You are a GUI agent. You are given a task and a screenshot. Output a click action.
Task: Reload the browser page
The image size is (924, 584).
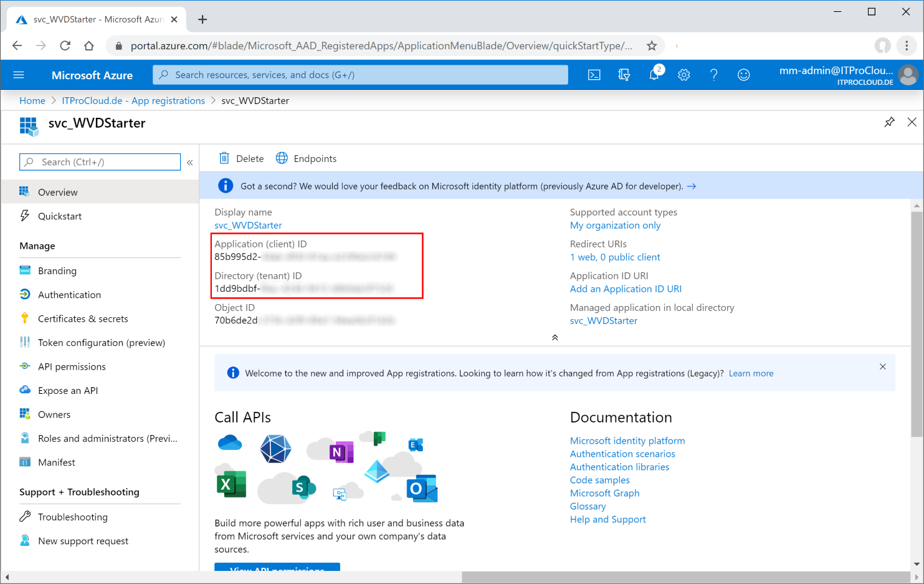click(x=65, y=45)
